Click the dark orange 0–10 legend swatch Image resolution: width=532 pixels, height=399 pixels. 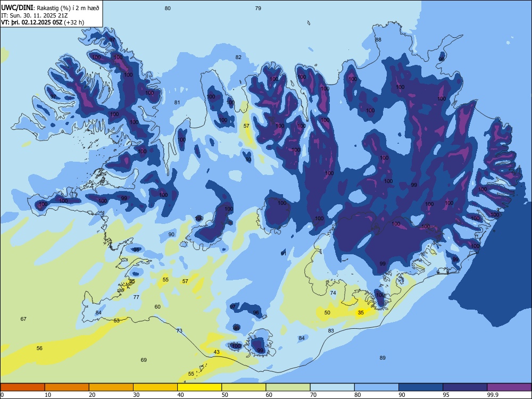tap(22, 387)
